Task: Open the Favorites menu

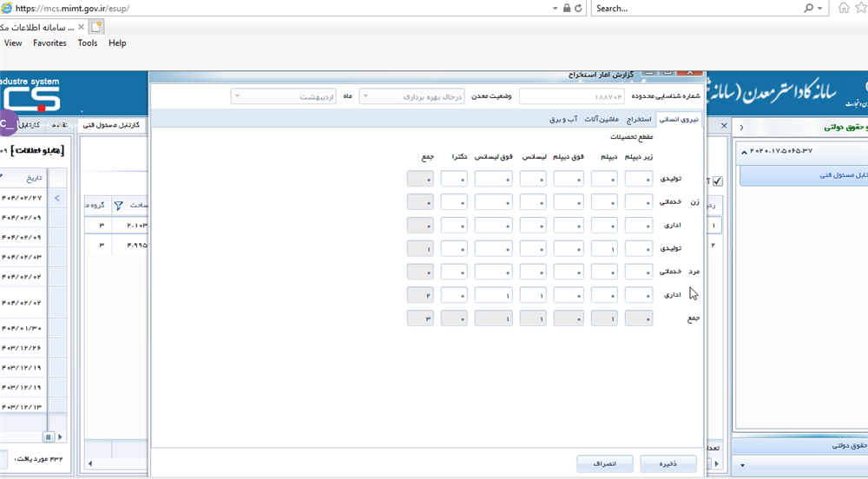Action: (49, 43)
